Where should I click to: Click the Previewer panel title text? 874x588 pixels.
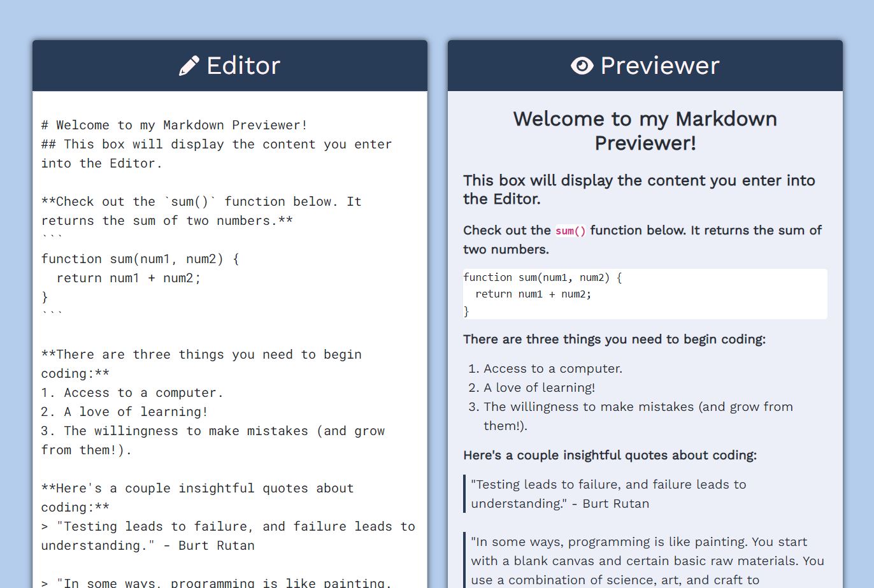pyautogui.click(x=659, y=65)
